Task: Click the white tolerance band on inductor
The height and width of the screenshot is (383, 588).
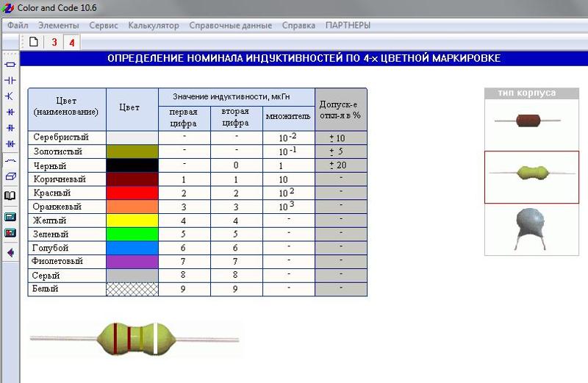Action: (155, 338)
